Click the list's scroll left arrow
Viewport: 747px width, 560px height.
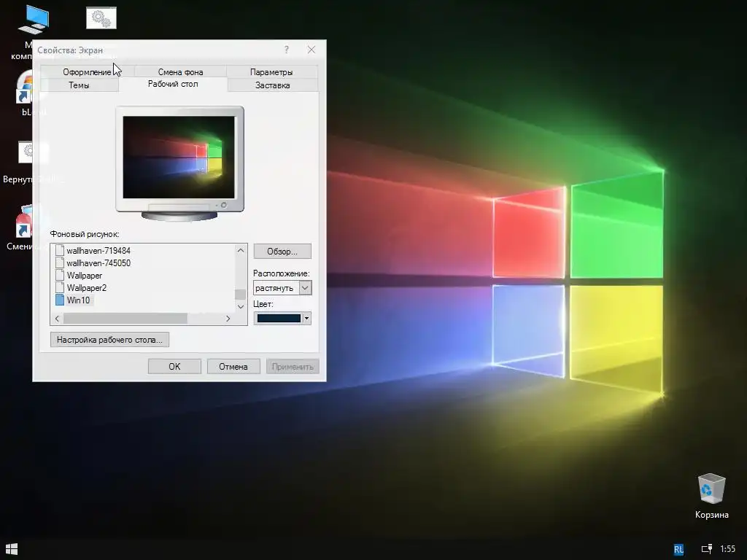point(57,319)
